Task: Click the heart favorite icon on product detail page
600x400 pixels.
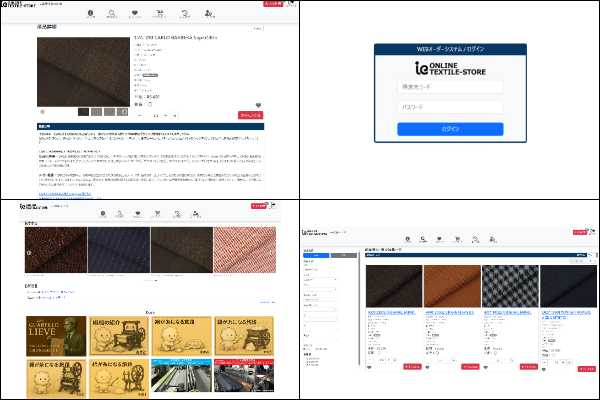Action: tap(258, 104)
